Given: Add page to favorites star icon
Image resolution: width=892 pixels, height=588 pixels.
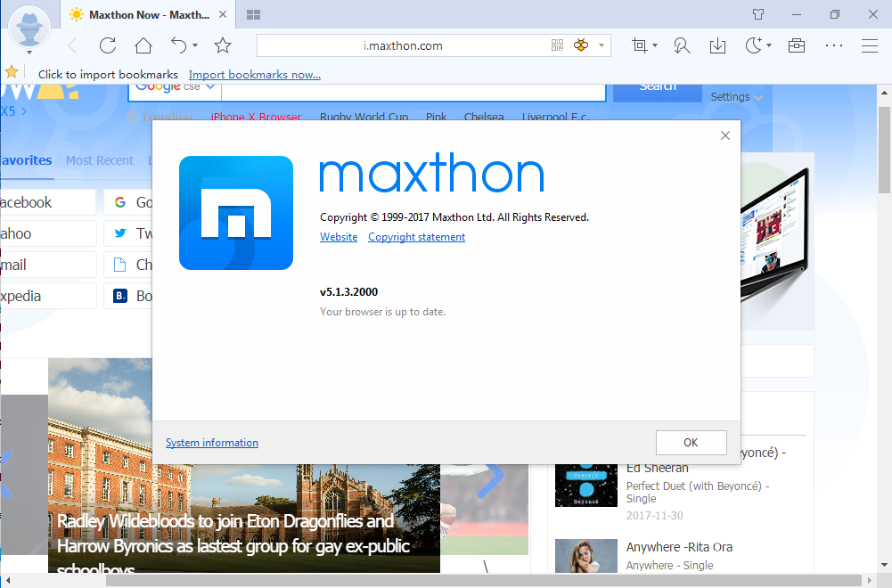Looking at the screenshot, I should click(223, 45).
